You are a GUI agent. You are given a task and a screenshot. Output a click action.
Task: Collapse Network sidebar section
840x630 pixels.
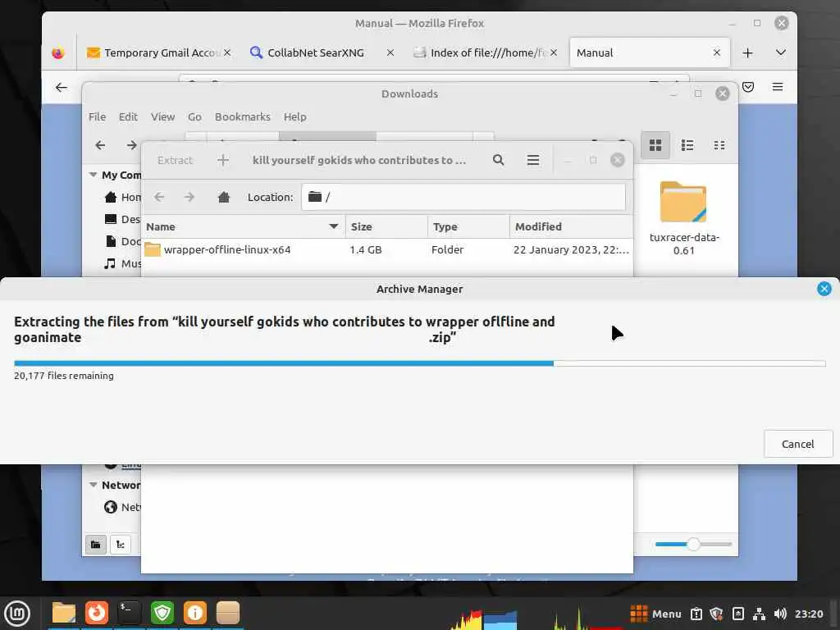coord(93,485)
